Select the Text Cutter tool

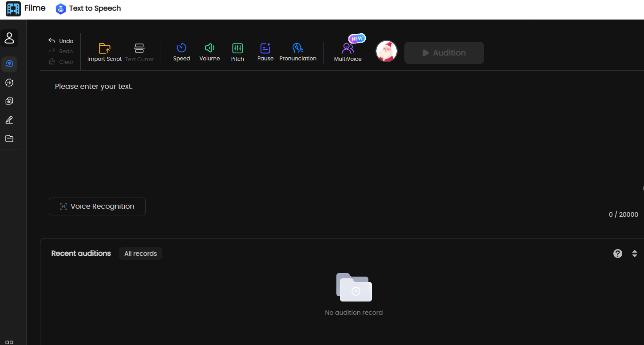click(x=139, y=52)
